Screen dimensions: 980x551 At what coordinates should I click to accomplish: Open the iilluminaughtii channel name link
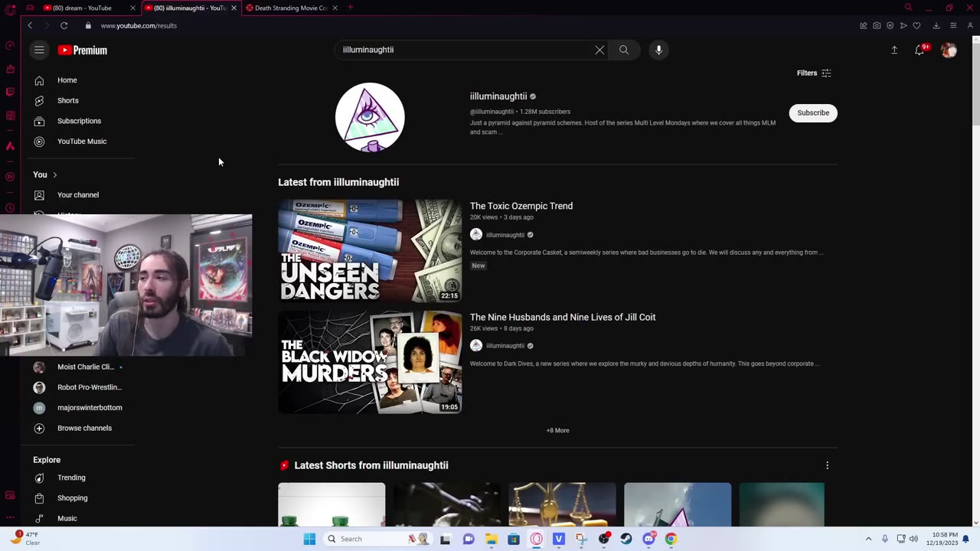click(x=498, y=96)
